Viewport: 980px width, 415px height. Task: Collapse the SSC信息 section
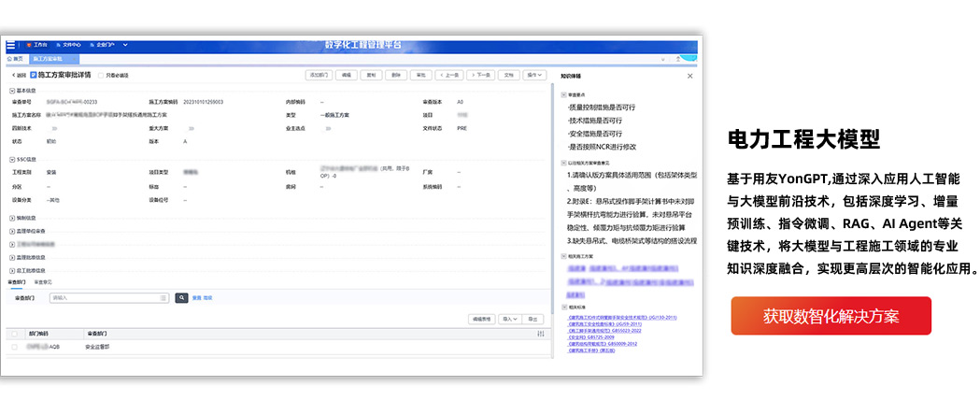click(x=12, y=160)
